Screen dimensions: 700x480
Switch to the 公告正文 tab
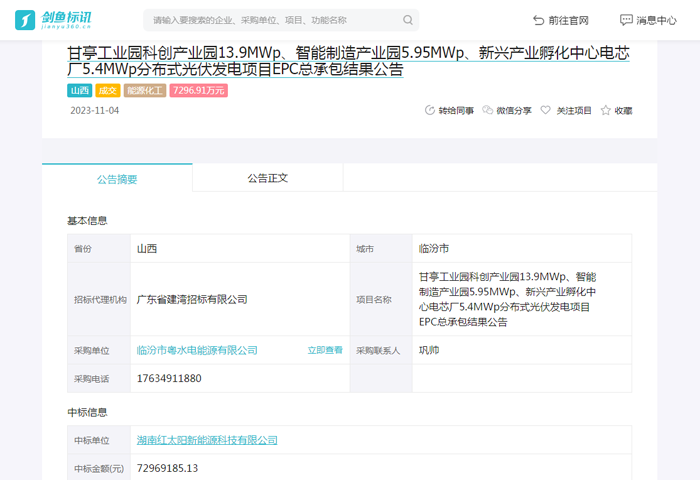tap(267, 178)
